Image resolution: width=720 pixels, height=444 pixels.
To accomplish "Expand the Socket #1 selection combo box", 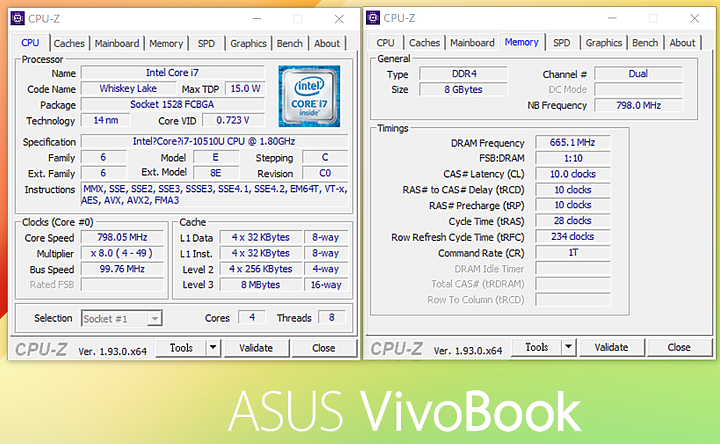I will point(155,318).
